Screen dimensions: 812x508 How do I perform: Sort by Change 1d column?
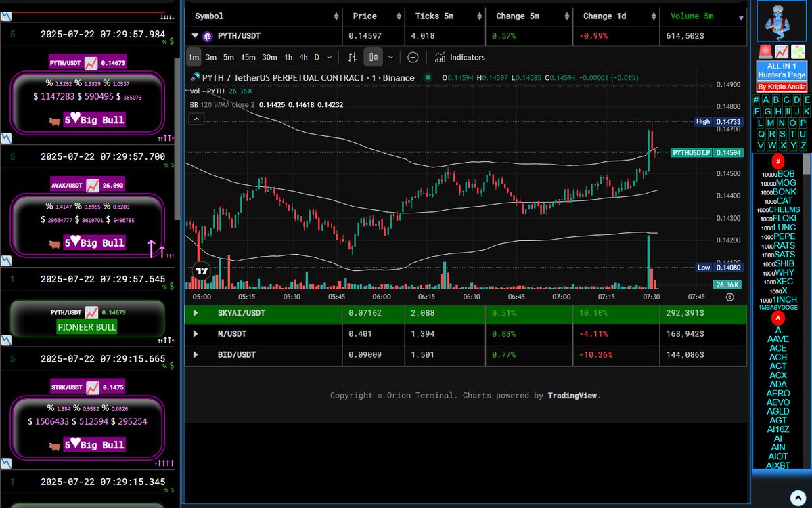point(616,16)
